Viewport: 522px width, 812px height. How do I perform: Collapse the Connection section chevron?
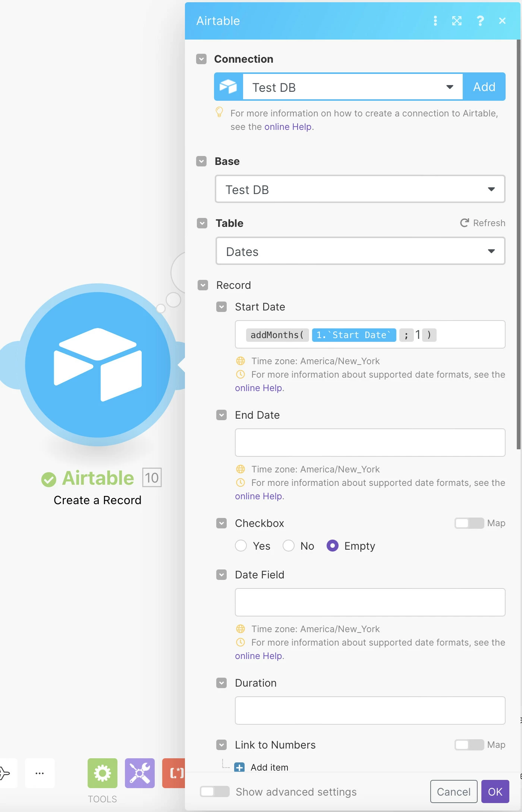tap(201, 59)
